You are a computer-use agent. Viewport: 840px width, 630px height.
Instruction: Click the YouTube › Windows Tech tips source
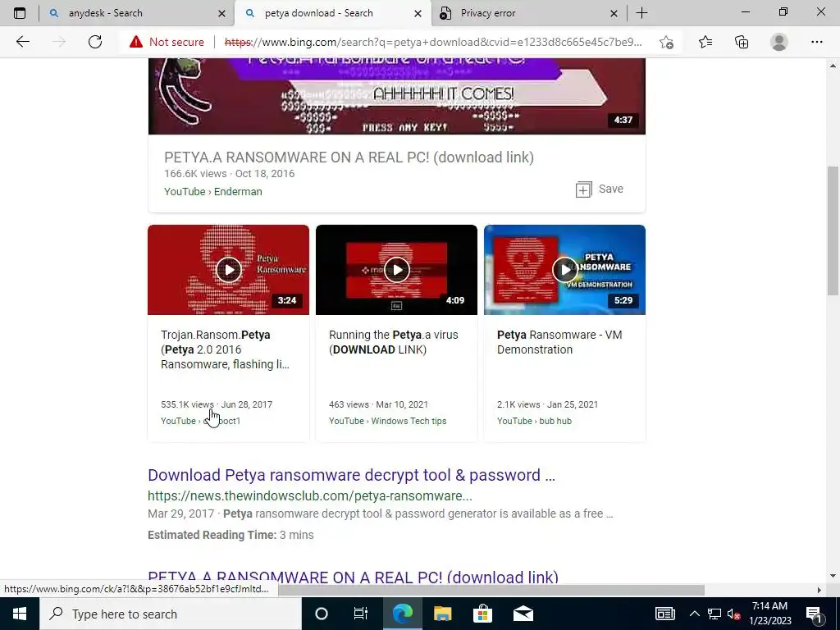(x=387, y=421)
